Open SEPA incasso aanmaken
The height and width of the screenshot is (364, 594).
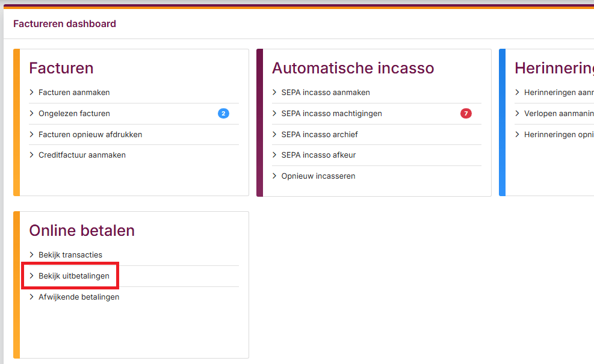pos(326,92)
